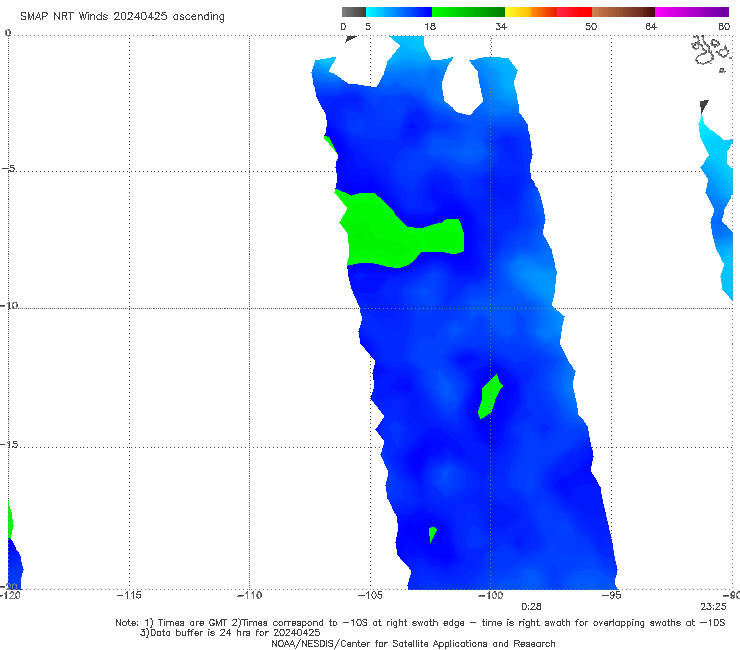Click the note line starting "Note: 1) Times are GMT"

pyautogui.click(x=420, y=623)
